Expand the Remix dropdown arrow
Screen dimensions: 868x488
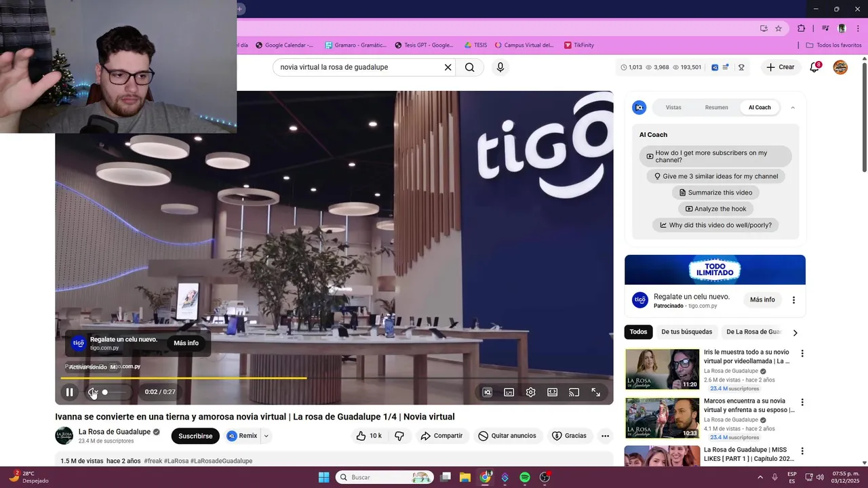click(x=266, y=436)
